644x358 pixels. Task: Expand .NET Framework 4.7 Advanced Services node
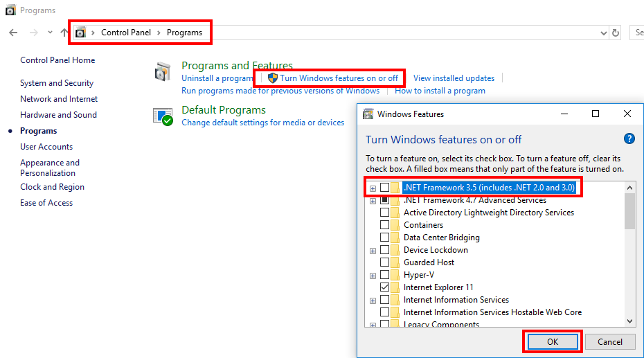tap(373, 201)
